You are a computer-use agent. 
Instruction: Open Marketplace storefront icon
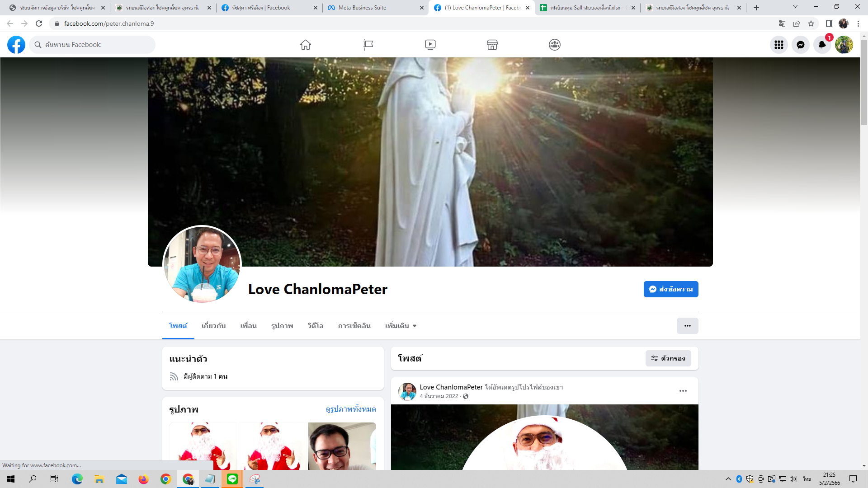pos(492,45)
